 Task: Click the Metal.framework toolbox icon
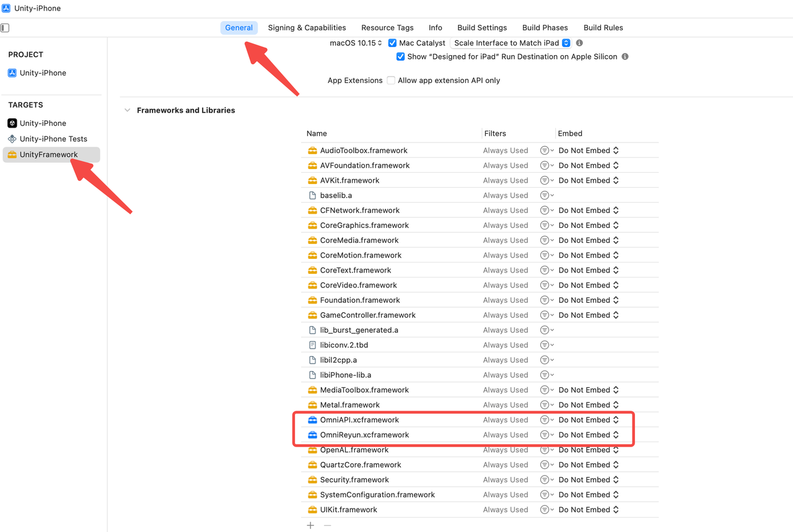[312, 405]
